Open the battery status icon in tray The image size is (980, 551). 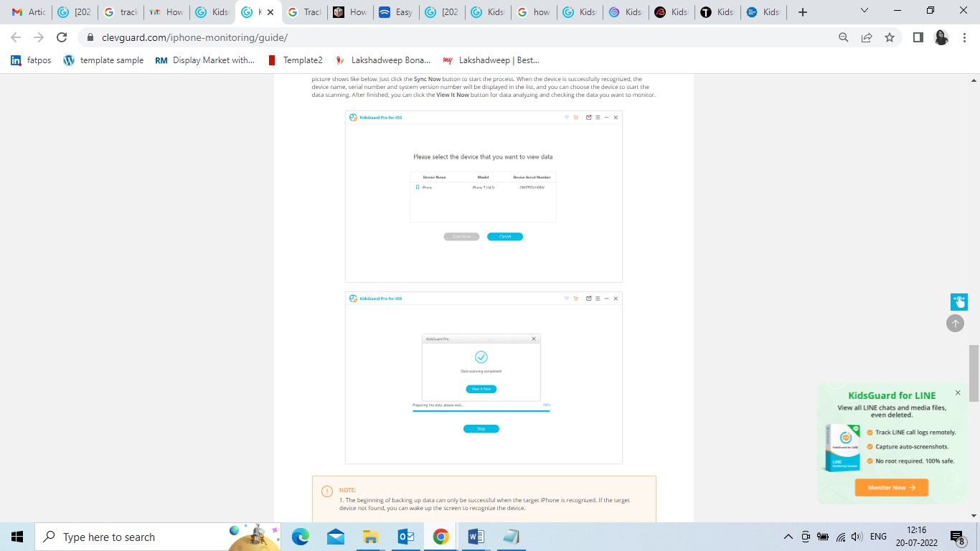(823, 537)
